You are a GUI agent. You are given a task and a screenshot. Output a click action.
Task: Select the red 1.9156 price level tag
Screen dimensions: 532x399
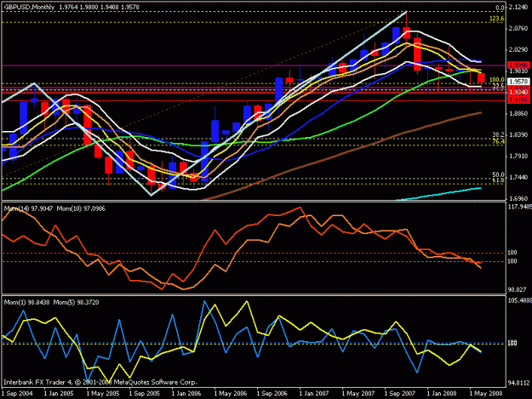coord(518,100)
